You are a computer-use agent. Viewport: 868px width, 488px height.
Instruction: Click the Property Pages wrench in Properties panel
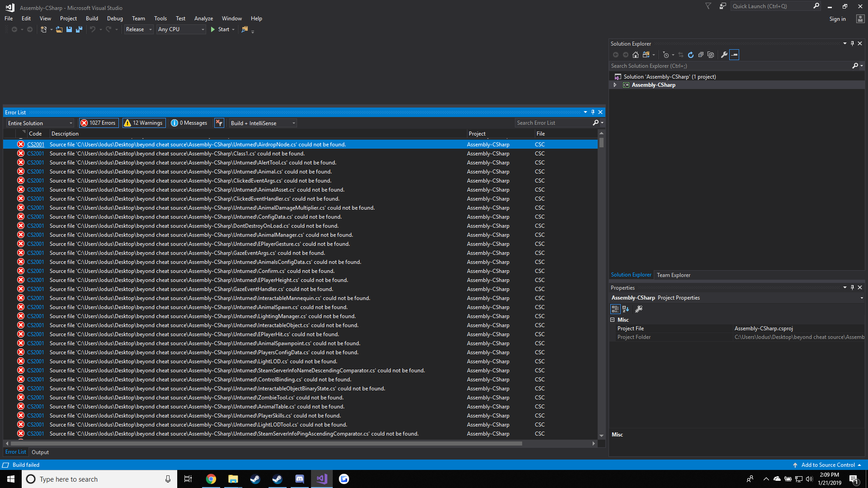pyautogui.click(x=639, y=309)
